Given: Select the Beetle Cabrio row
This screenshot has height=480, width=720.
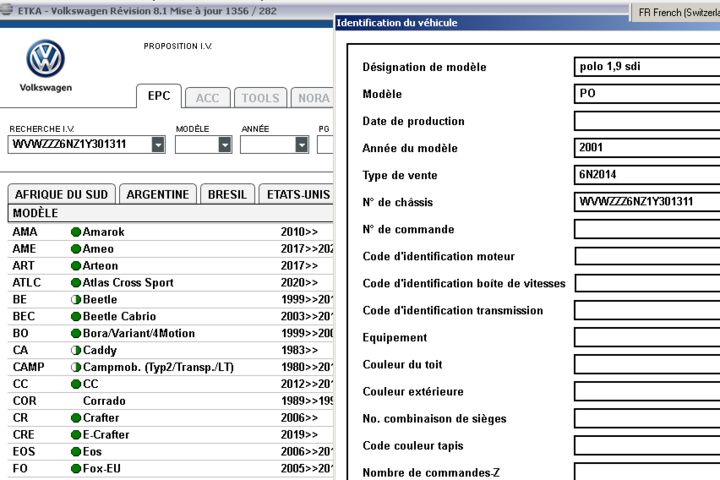Looking at the screenshot, I should [x=170, y=316].
